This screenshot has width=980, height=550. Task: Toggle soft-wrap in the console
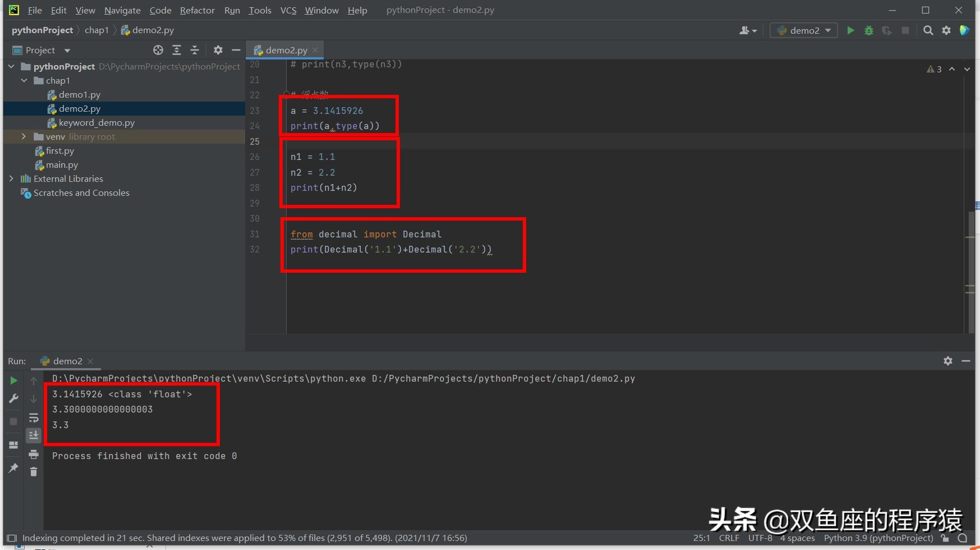[33, 418]
